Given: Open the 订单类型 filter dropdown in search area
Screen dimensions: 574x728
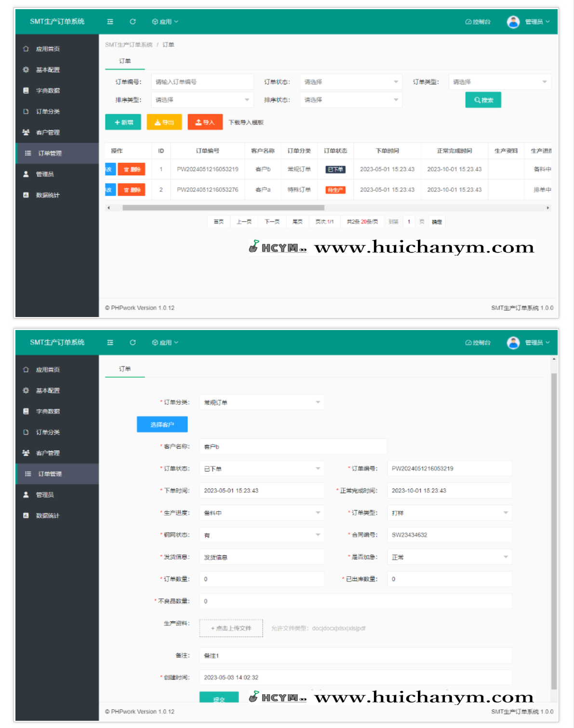Looking at the screenshot, I should click(x=499, y=82).
